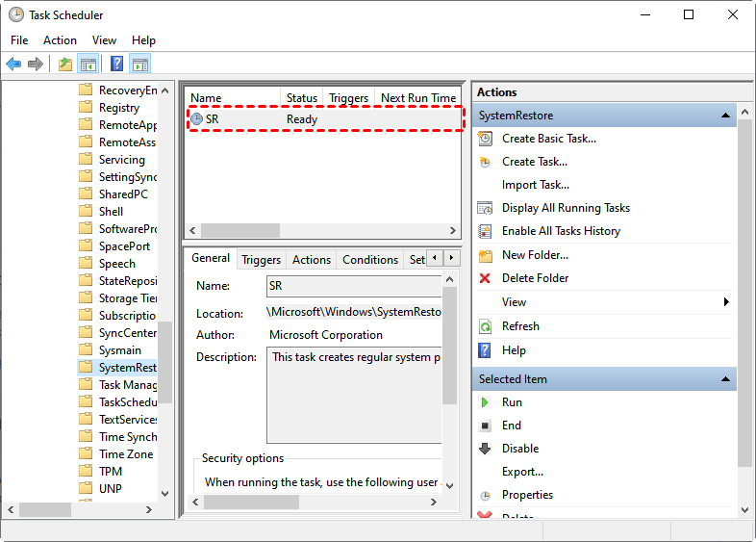Collapse the Selected Item section
Viewport: 756px width, 542px height.
click(x=725, y=379)
